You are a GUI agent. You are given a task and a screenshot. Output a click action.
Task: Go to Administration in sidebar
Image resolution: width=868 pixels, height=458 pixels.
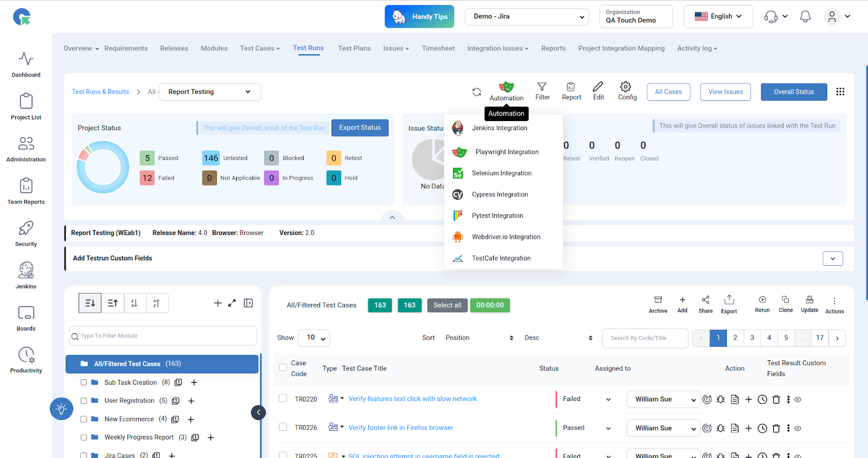tap(26, 149)
